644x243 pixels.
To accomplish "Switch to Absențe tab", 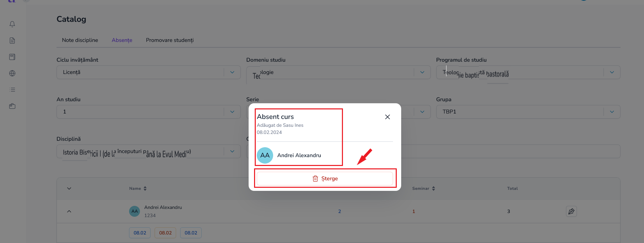I will tap(122, 40).
